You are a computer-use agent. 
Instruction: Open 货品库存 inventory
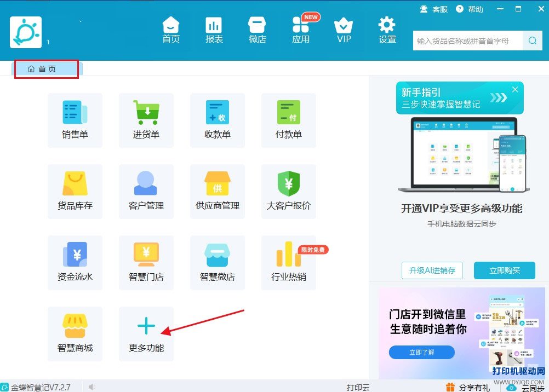point(75,192)
